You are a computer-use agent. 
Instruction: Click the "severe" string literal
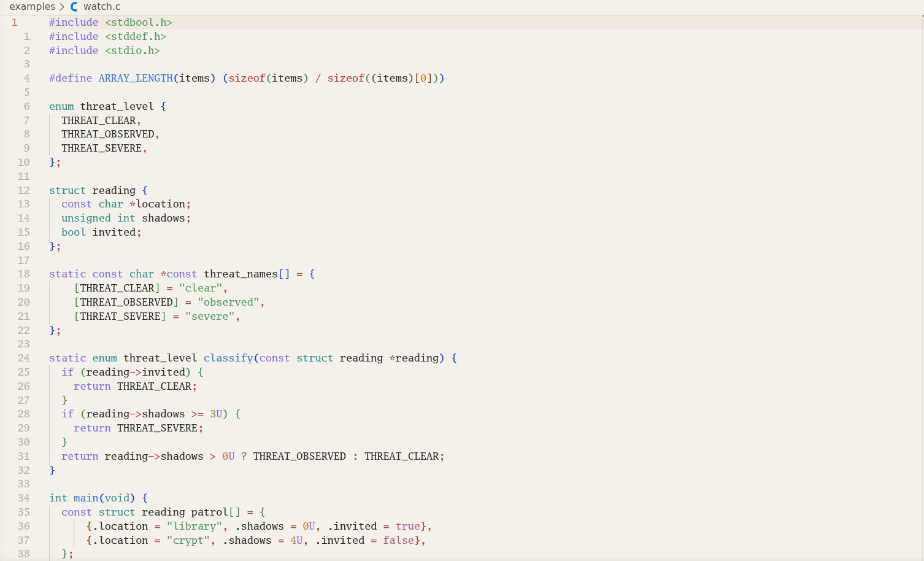pyautogui.click(x=210, y=316)
